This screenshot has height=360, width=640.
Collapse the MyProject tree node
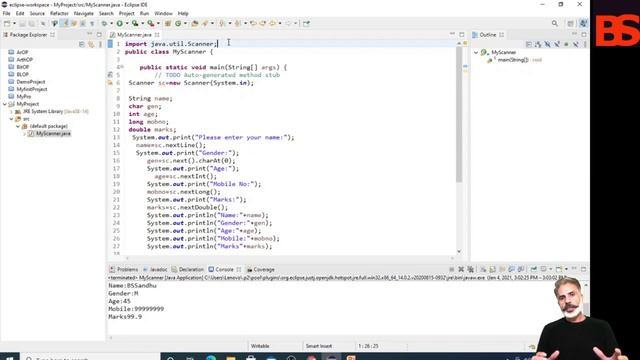point(4,104)
